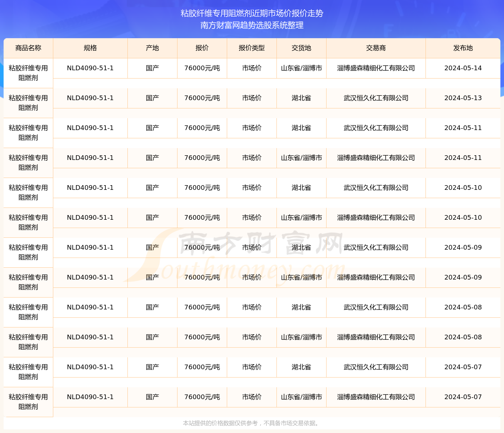Select the 规格 column header
The image size is (504, 433).
pyautogui.click(x=90, y=48)
